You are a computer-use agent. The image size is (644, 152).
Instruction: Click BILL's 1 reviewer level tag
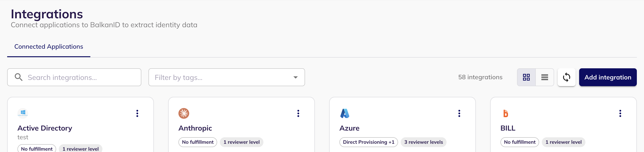[x=563, y=142]
